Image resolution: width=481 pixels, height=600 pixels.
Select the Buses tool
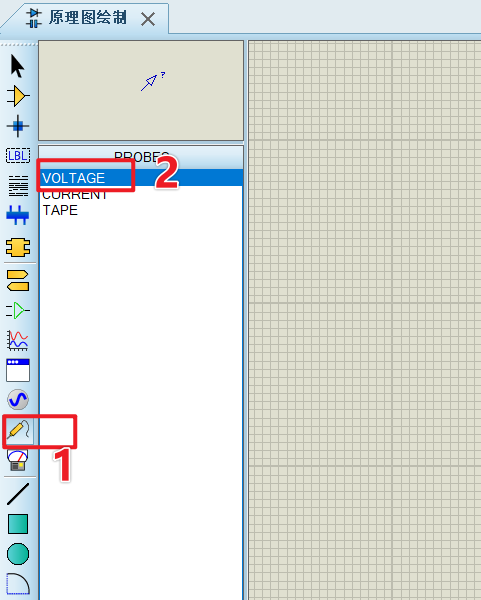(x=18, y=215)
